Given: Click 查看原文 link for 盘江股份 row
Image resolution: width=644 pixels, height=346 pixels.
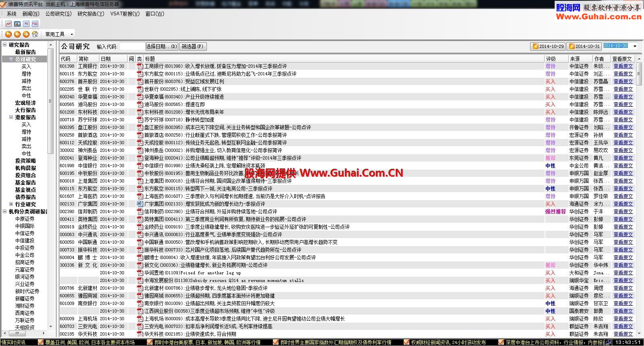Looking at the screenshot, I should [623, 127].
